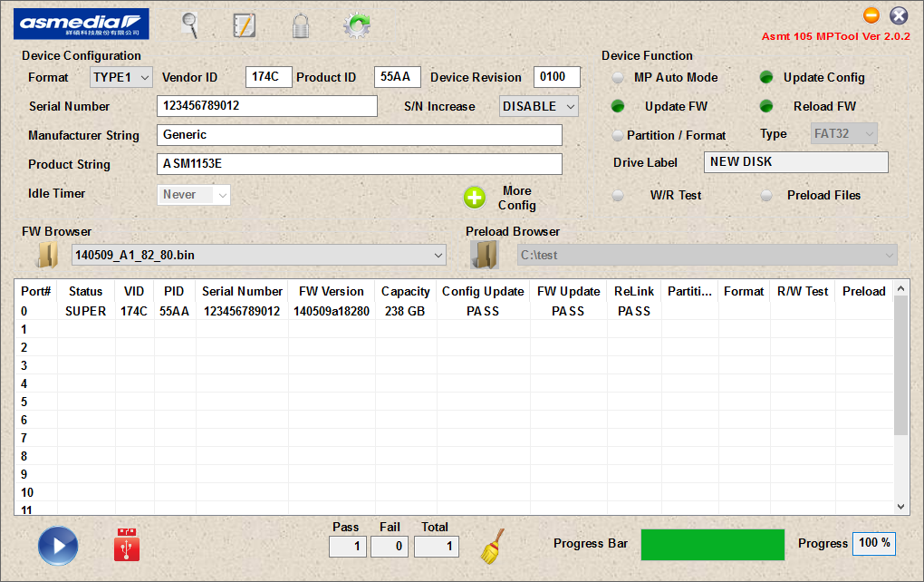
Task: Click the Preload column header
Action: [864, 291]
